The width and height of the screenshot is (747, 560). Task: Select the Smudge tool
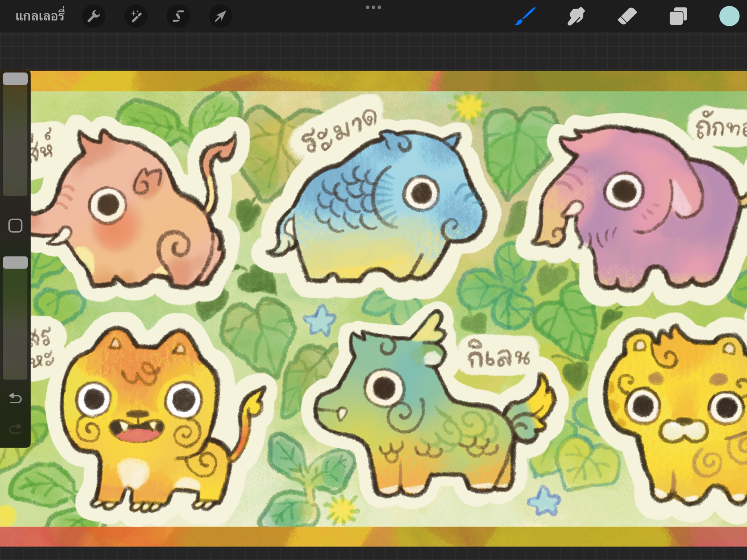pos(576,16)
